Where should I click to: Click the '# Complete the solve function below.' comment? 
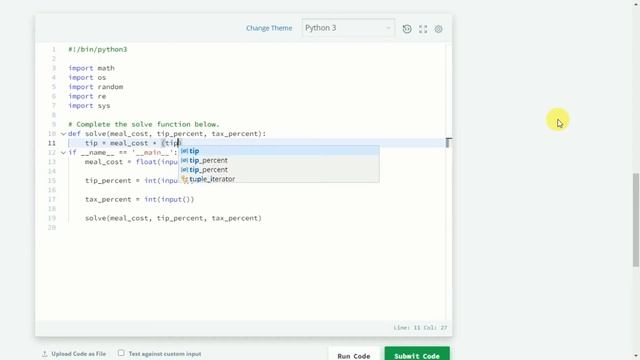tap(144, 124)
